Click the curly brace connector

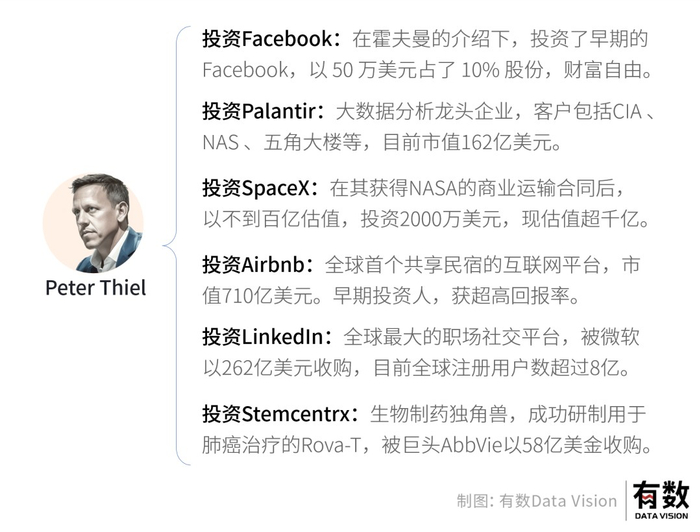[177, 245]
